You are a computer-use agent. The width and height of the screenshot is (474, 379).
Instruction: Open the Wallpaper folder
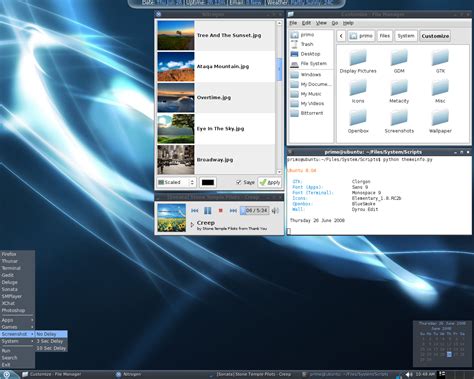point(440,122)
